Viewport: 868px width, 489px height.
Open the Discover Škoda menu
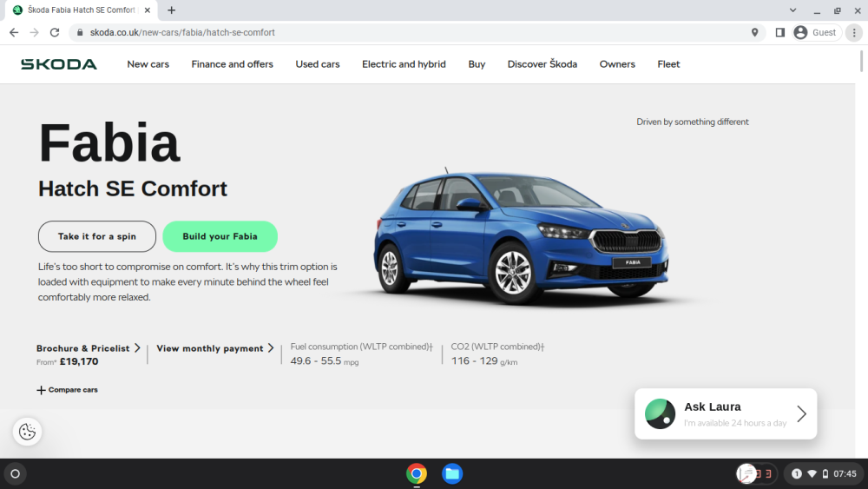[542, 64]
